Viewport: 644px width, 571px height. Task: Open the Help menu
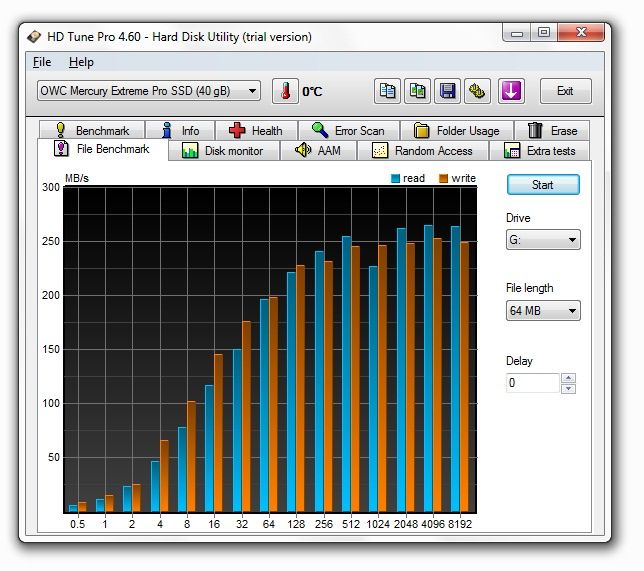pos(81,62)
